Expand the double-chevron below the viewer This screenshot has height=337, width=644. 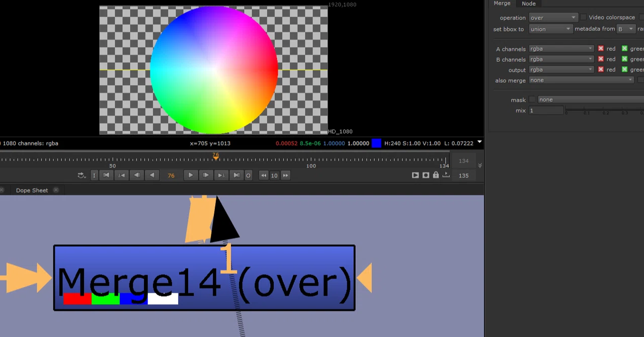480,165
